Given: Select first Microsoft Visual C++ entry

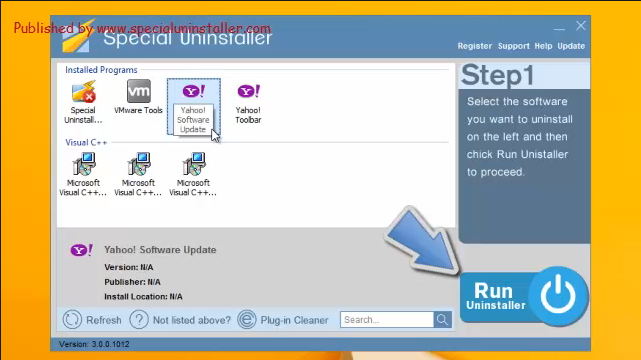Looking at the screenshot, I should pyautogui.click(x=84, y=164).
